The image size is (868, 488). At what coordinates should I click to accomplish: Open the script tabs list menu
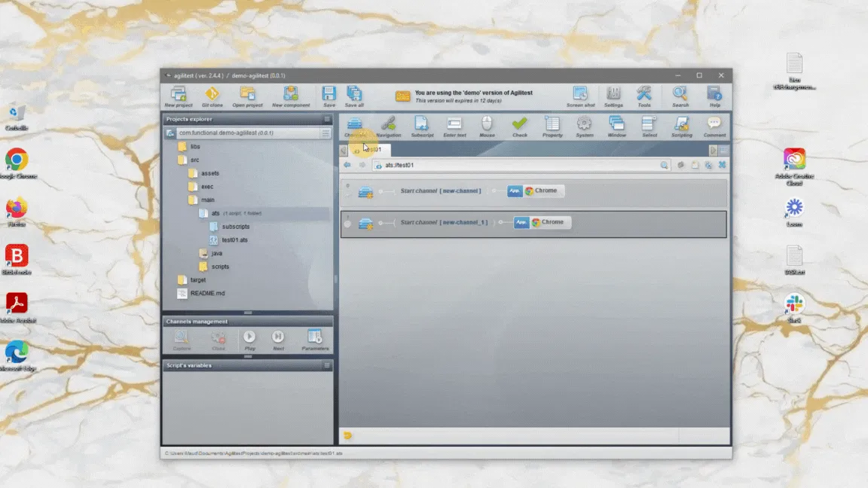click(723, 150)
